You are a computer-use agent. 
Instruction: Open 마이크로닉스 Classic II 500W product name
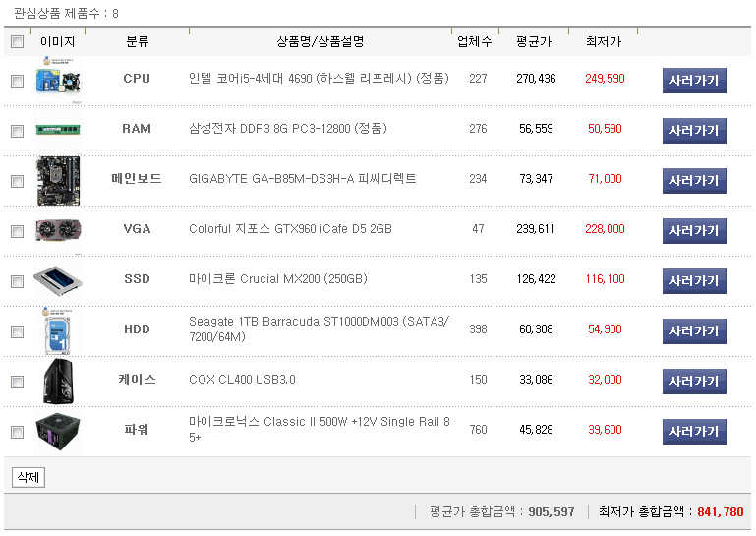(x=320, y=430)
